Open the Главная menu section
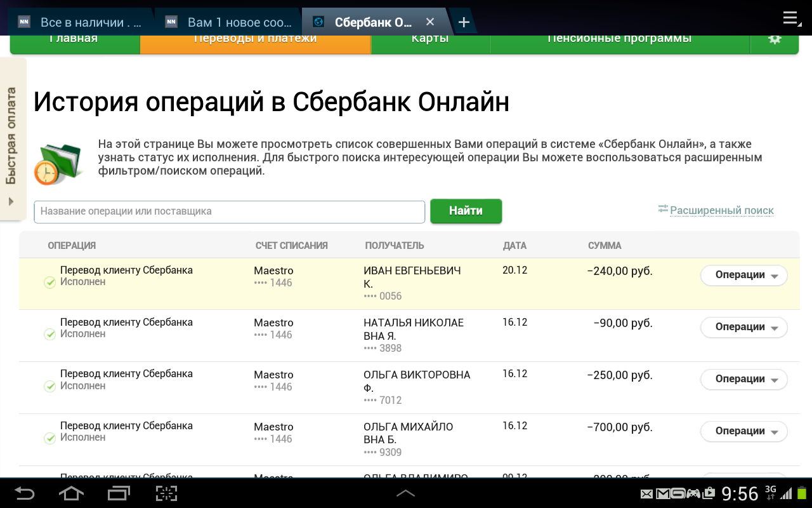The width and height of the screenshot is (812, 508). (74, 43)
